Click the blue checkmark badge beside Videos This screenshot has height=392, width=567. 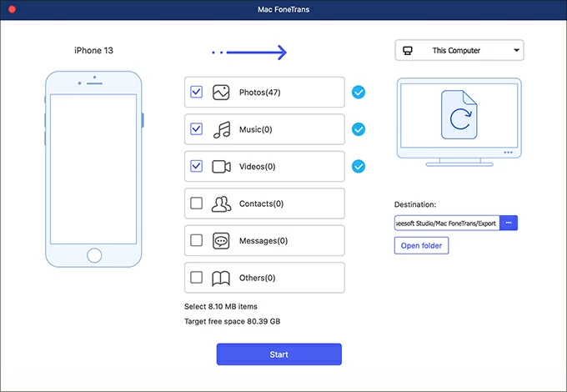[359, 166]
